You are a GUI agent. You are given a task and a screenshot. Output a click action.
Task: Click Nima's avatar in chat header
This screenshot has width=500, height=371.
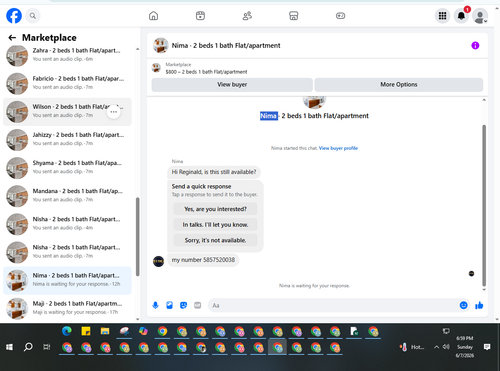pyautogui.click(x=160, y=45)
